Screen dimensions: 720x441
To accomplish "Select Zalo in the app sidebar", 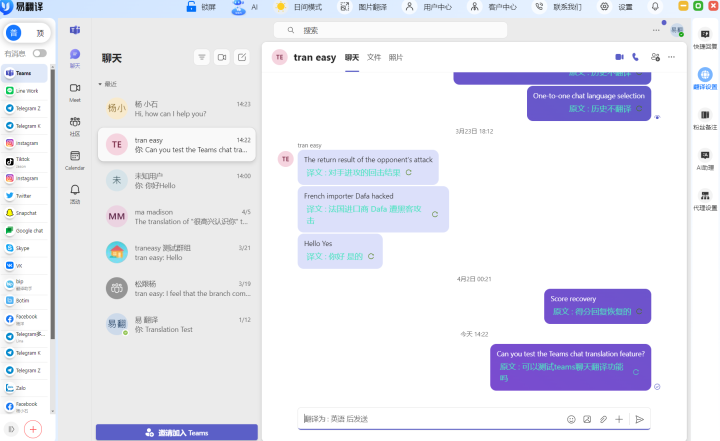I will (25, 388).
